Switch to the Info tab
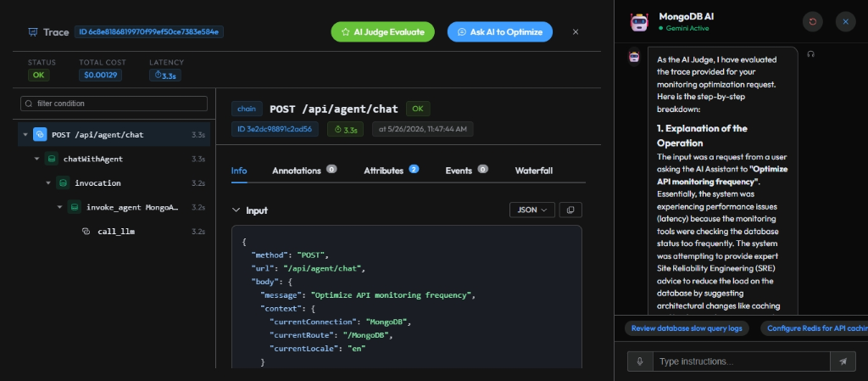Image resolution: width=868 pixels, height=381 pixels. pyautogui.click(x=239, y=171)
